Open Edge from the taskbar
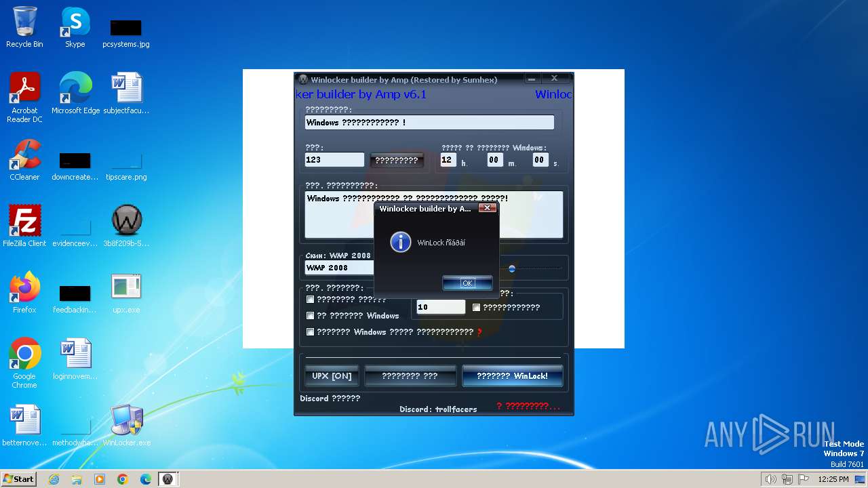The width and height of the screenshot is (868, 488). (x=146, y=479)
